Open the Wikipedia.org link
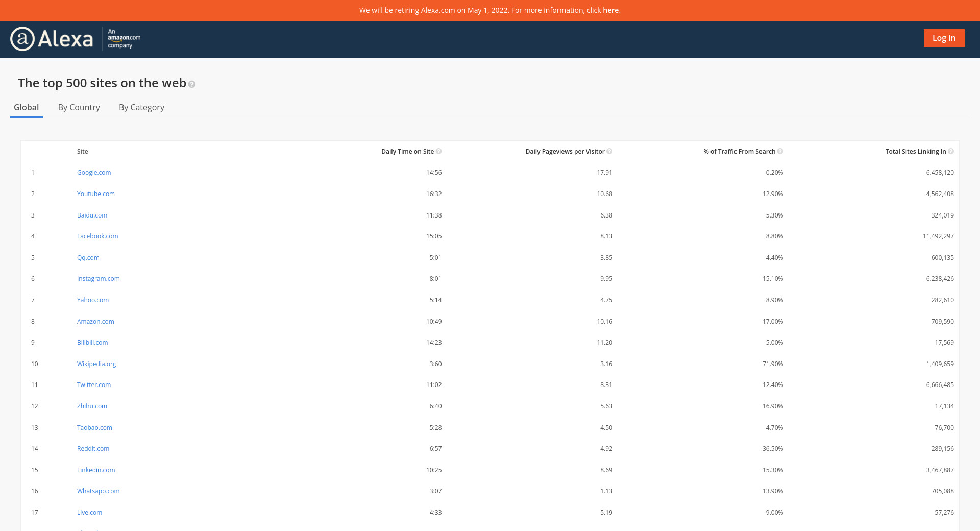 96,364
